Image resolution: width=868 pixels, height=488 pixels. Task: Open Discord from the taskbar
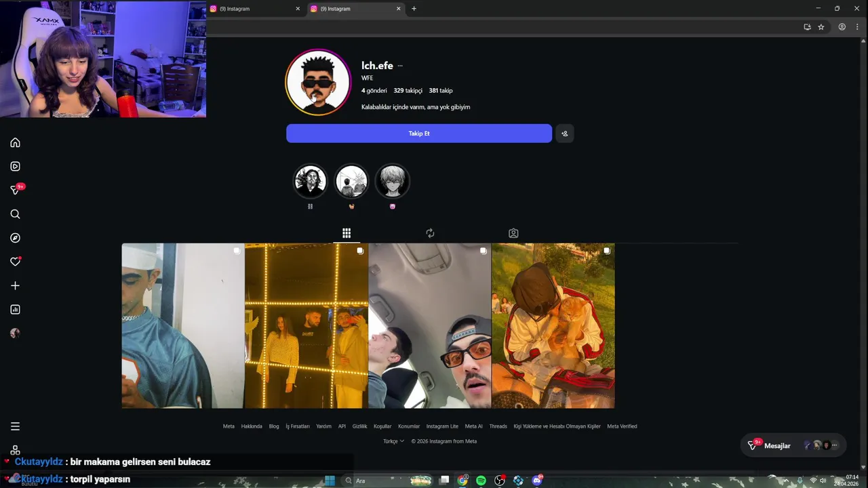click(x=537, y=481)
